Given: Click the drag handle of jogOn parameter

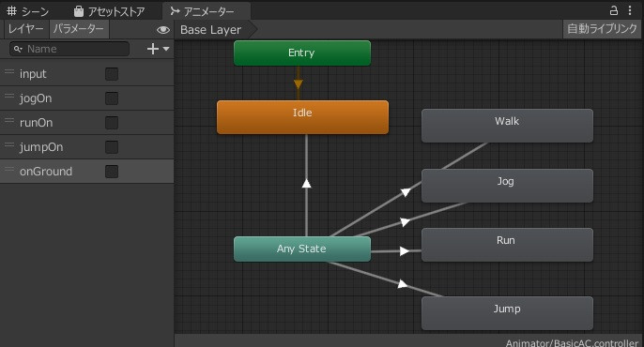Looking at the screenshot, I should point(9,96).
